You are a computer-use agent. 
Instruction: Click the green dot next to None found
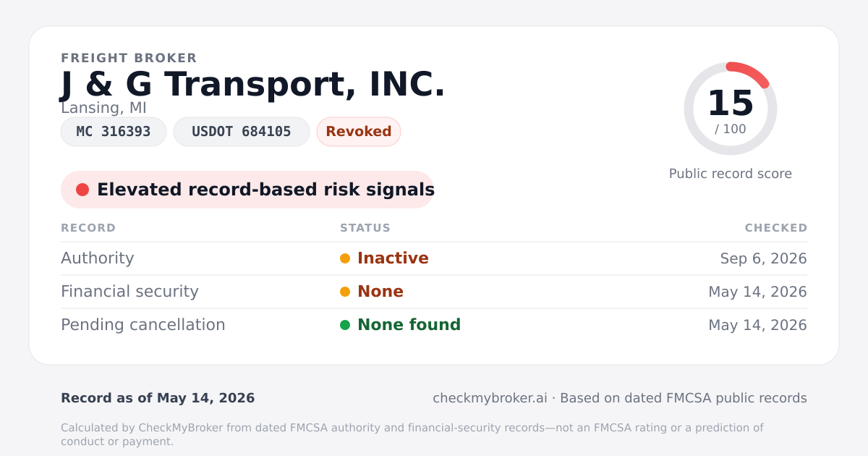(x=345, y=325)
